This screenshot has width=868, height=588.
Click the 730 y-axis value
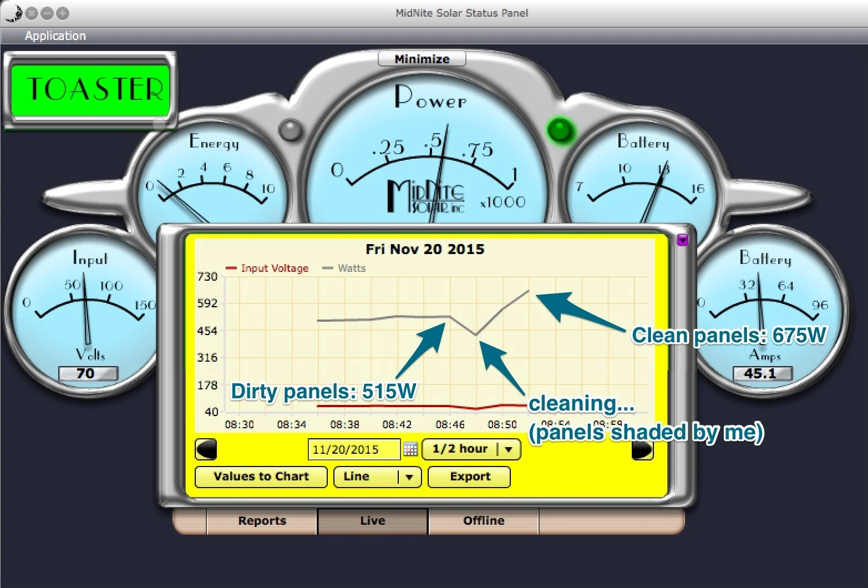pos(207,276)
